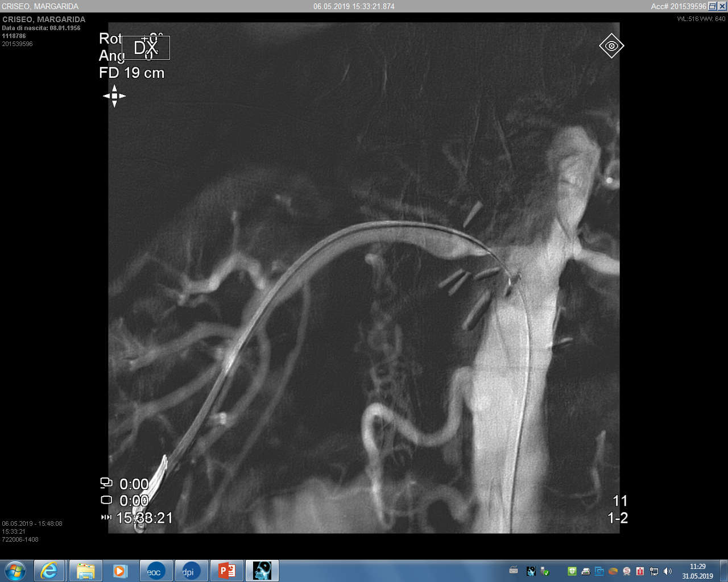This screenshot has height=582, width=728.
Task: Click the eye icon on the image
Action: (611, 46)
